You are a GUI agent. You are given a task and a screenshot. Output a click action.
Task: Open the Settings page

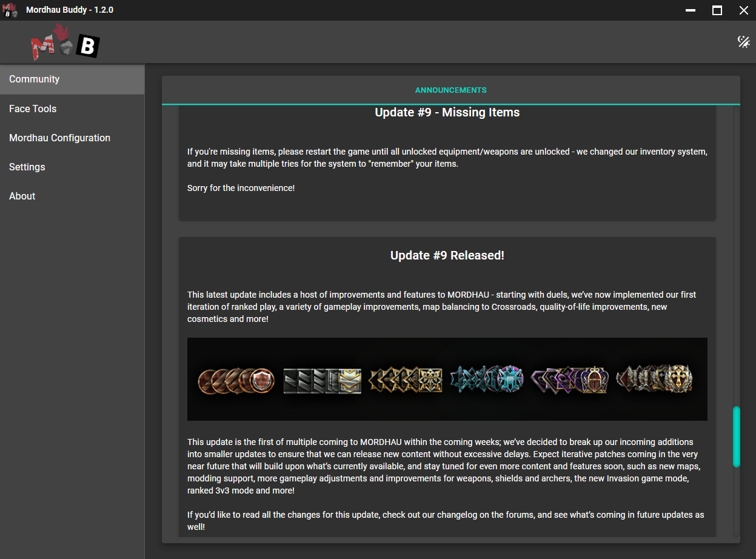point(72,167)
